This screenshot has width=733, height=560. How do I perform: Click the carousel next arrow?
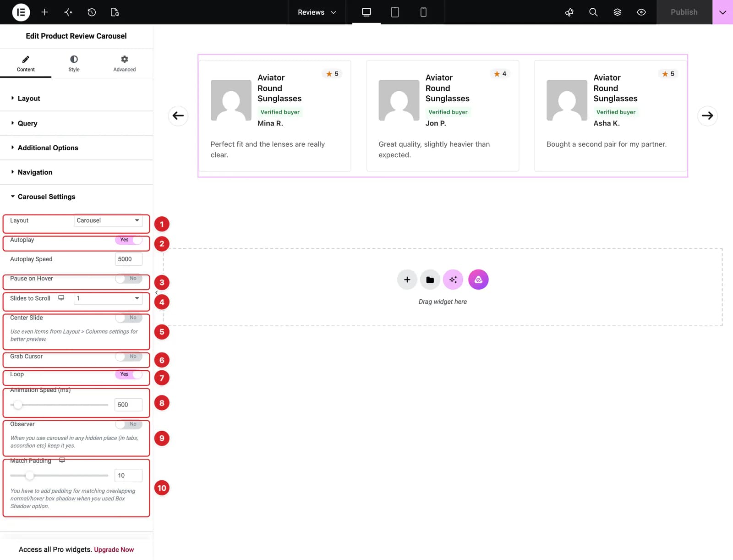point(707,115)
